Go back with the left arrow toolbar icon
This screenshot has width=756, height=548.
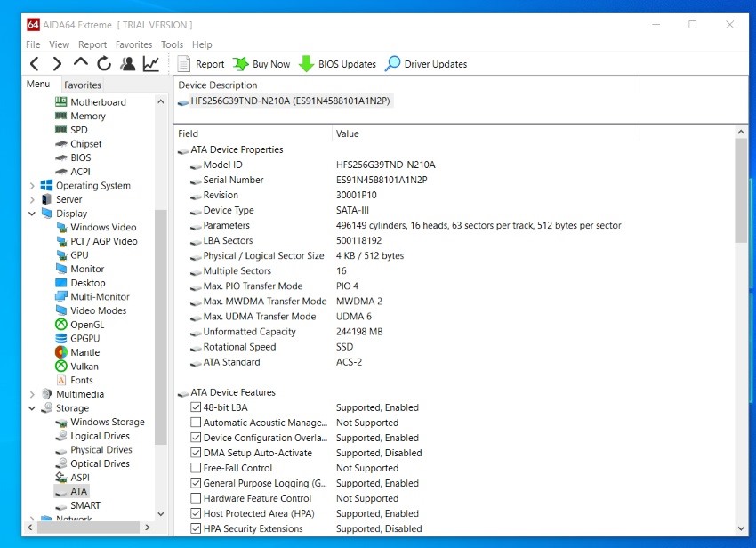tap(34, 64)
